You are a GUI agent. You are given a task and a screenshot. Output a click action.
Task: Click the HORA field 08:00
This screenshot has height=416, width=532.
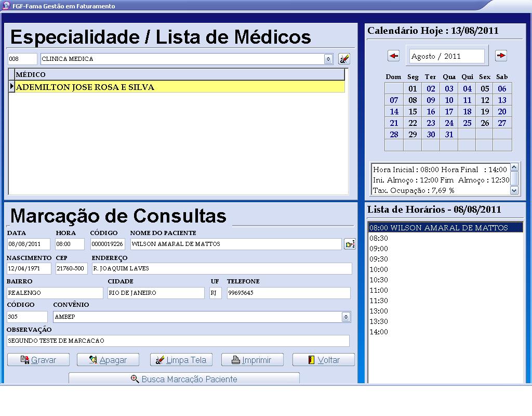tap(70, 244)
